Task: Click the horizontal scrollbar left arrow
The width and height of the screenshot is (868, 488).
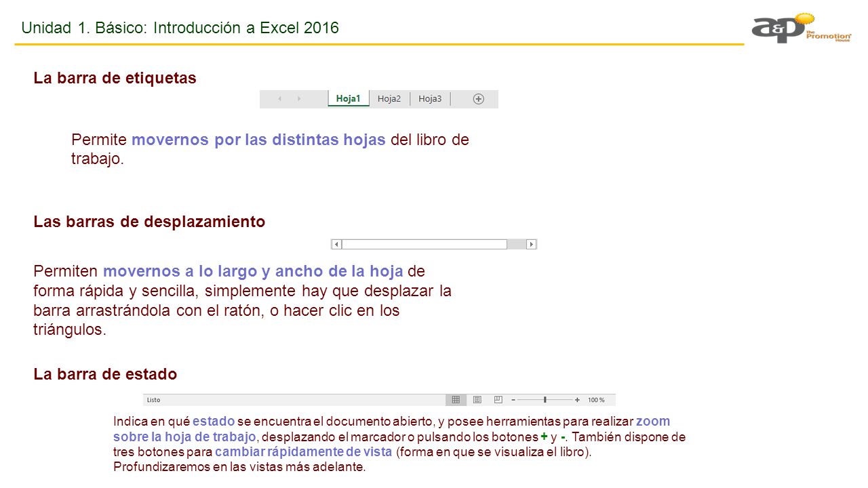Action: click(336, 244)
